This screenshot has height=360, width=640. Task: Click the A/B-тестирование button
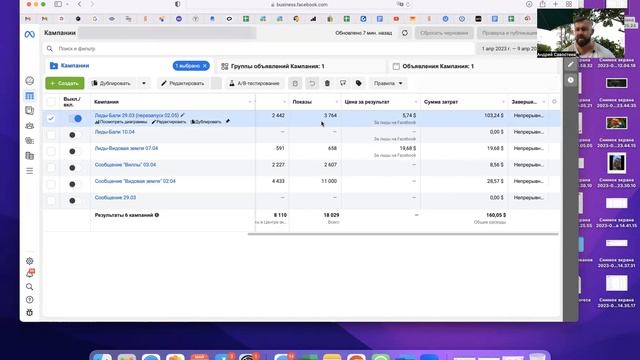click(x=255, y=83)
